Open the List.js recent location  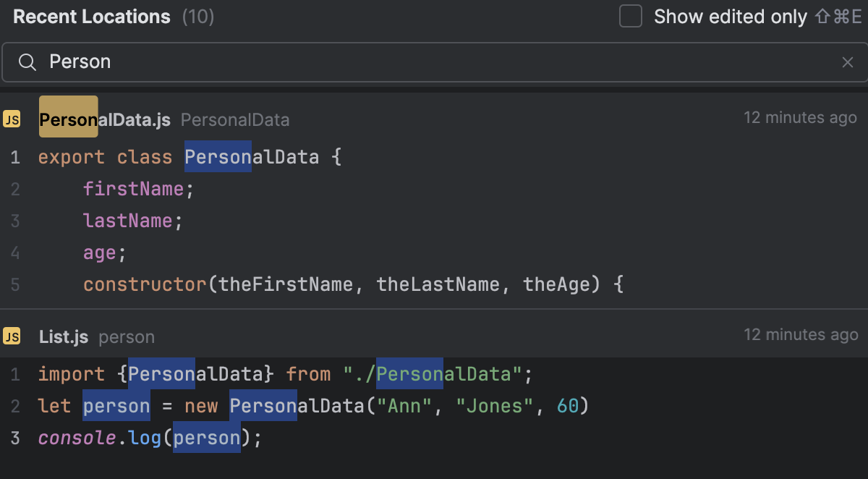tap(64, 336)
